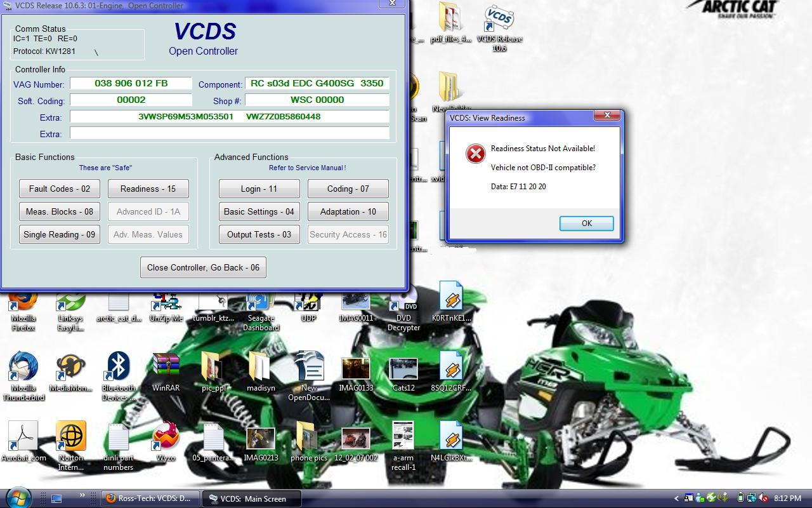Open Fault Codes - 02 function
Screen dimensions: 812x508
point(60,189)
